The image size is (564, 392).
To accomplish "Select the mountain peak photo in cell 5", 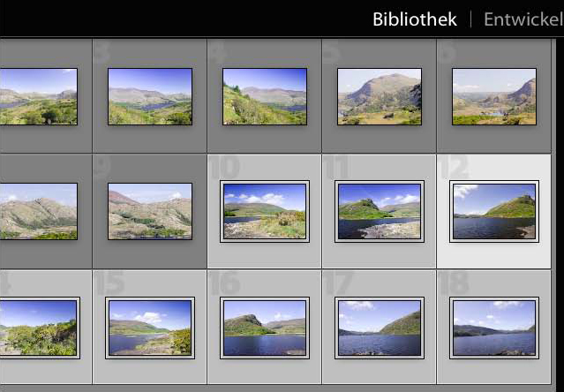I will pyautogui.click(x=380, y=97).
